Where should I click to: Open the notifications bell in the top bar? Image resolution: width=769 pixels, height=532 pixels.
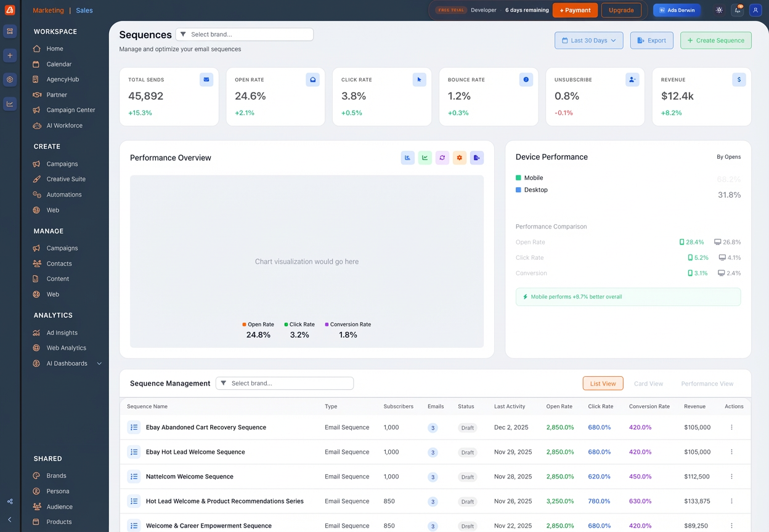point(737,10)
